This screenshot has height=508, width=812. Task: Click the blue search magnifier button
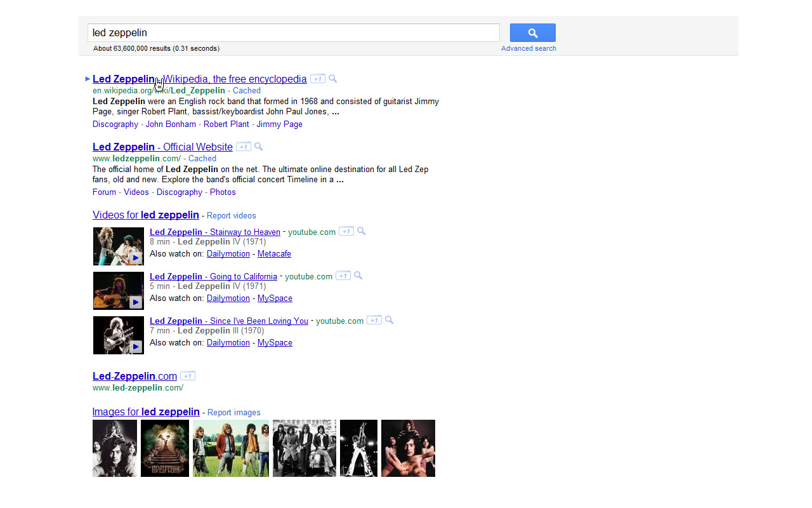pyautogui.click(x=533, y=33)
